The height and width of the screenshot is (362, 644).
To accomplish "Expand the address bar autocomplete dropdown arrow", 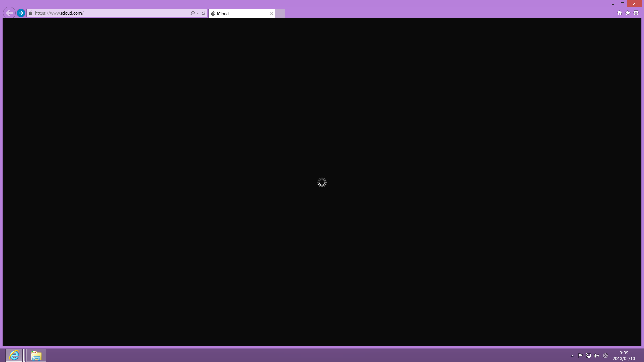I will point(198,13).
